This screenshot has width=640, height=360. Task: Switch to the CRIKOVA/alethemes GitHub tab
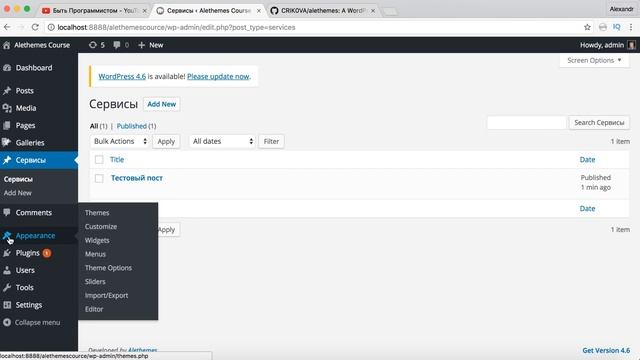(322, 11)
